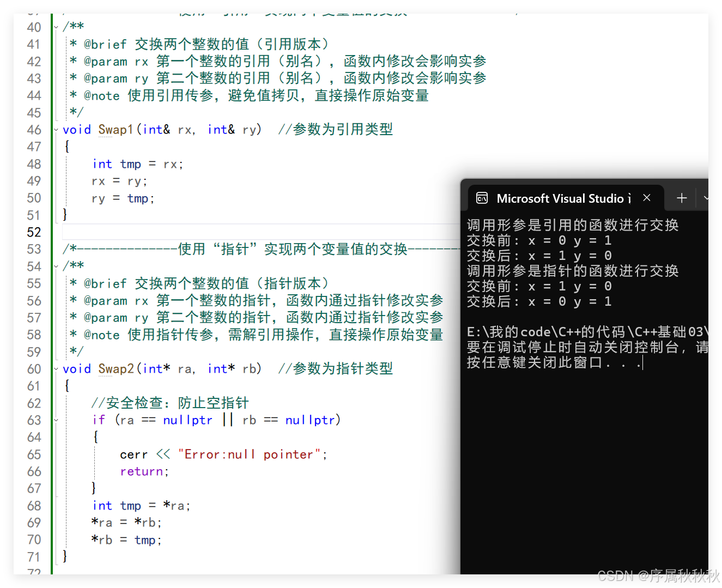Place cursor on "*rb = tmp;" line

coord(127,540)
